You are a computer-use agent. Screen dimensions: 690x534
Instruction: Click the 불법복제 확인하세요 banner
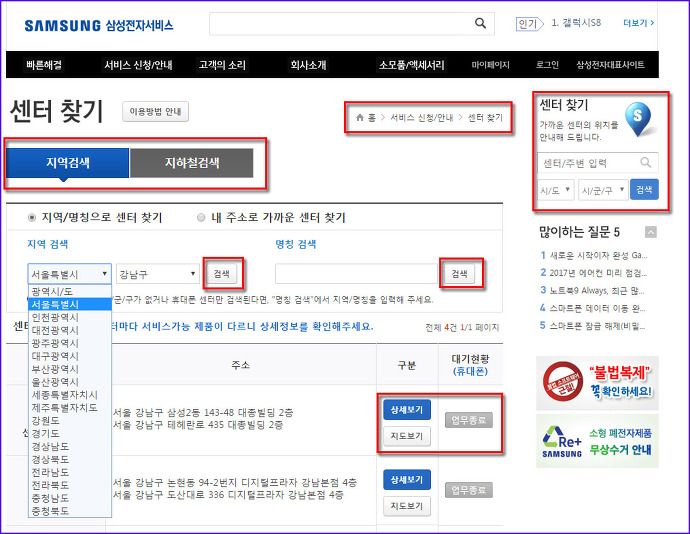597,383
